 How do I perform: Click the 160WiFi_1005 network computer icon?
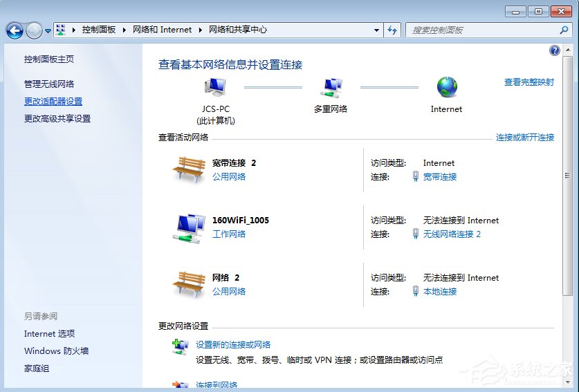coord(188,227)
